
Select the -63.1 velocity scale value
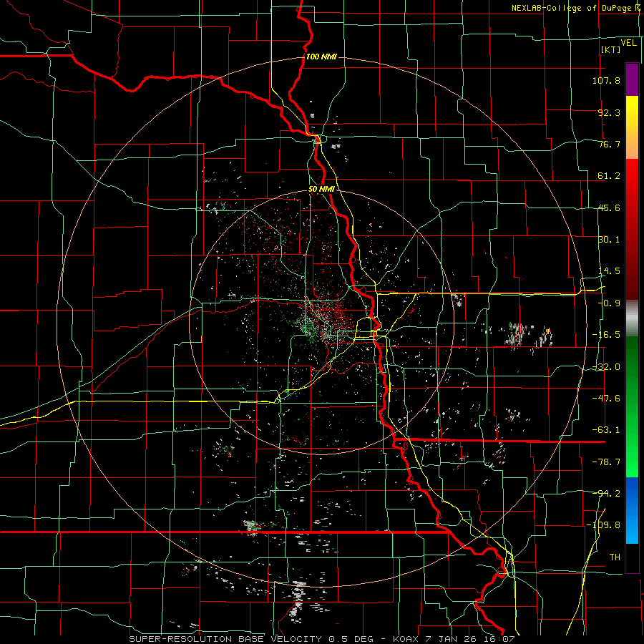click(x=606, y=430)
